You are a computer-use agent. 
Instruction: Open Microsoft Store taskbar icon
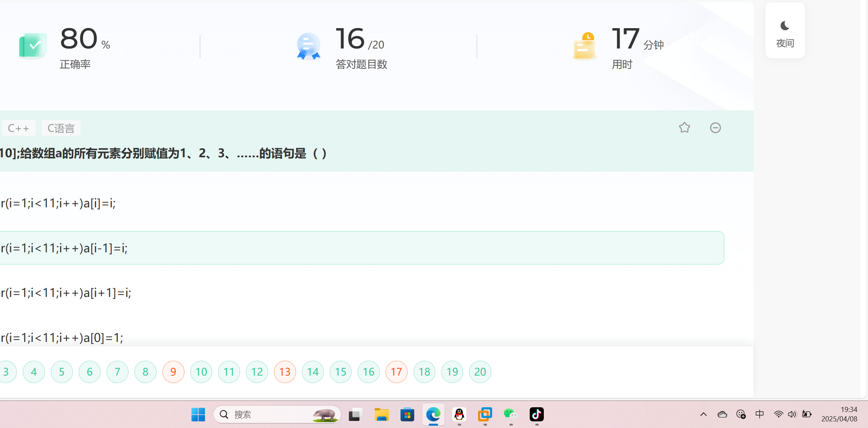pos(407,414)
